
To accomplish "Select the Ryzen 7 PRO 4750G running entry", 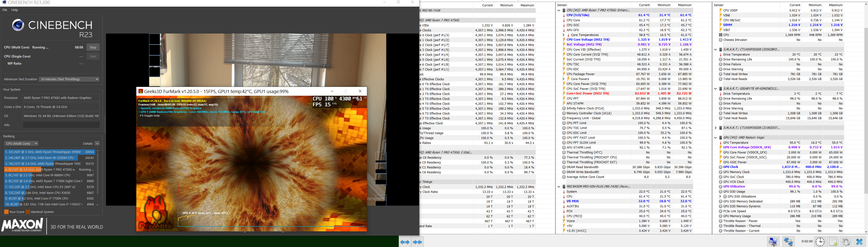I will [49, 169].
